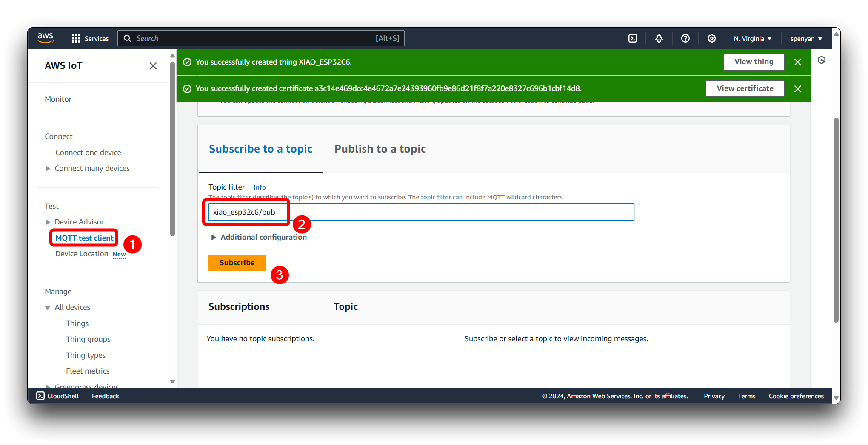Dismiss the certificate created notification
This screenshot has width=868, height=445.
coord(798,89)
